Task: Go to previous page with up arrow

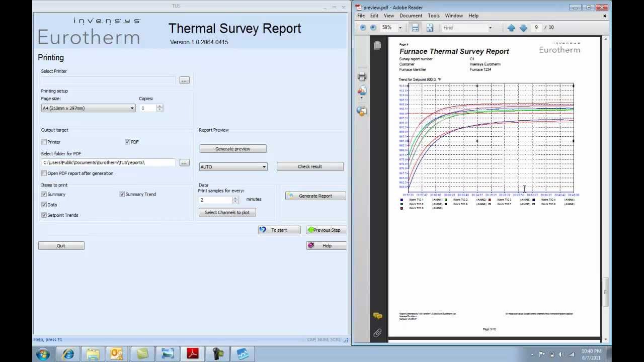Action: 512,28
